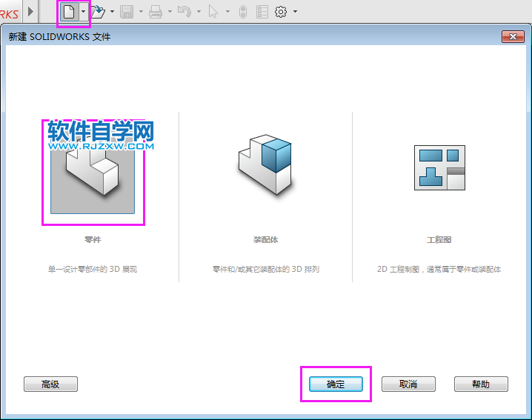
Task: Click the 取消 cancel button
Action: [x=408, y=384]
